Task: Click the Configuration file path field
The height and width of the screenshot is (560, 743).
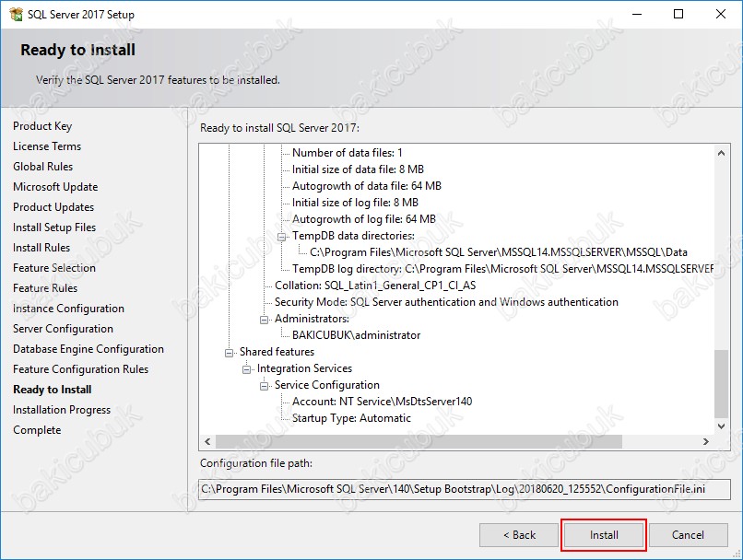Action: point(465,489)
